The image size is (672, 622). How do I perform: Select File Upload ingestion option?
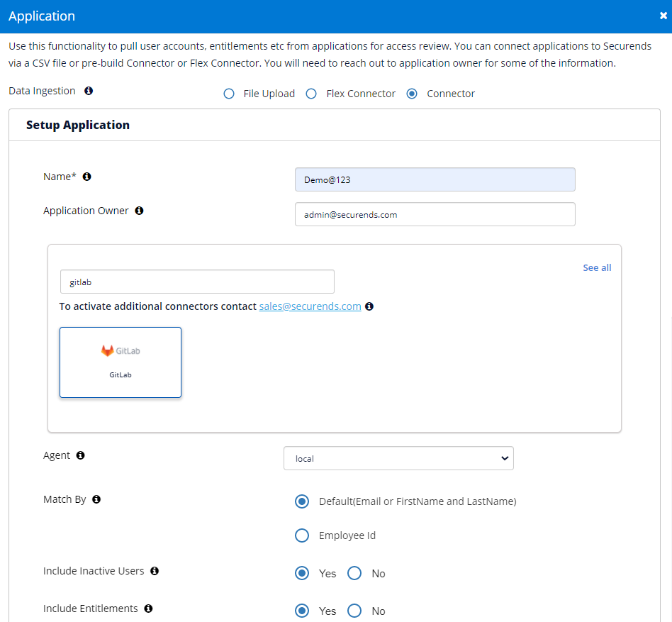229,94
